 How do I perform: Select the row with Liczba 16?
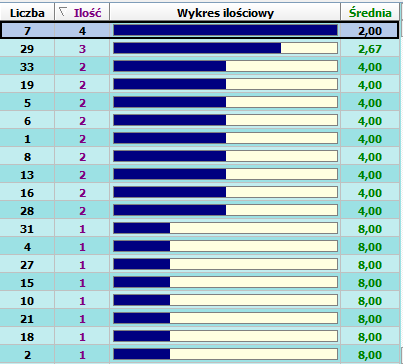click(200, 193)
